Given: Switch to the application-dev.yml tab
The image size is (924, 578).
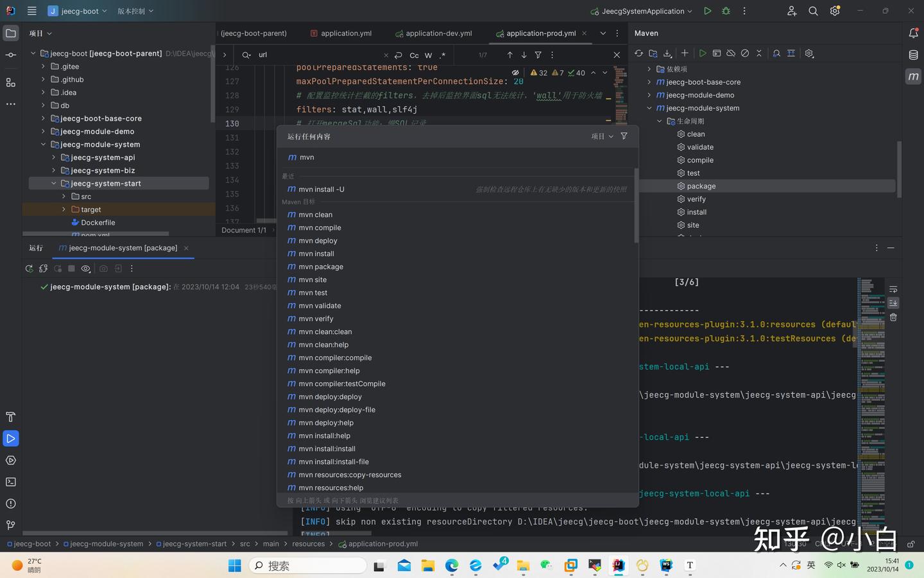Looking at the screenshot, I should [438, 33].
